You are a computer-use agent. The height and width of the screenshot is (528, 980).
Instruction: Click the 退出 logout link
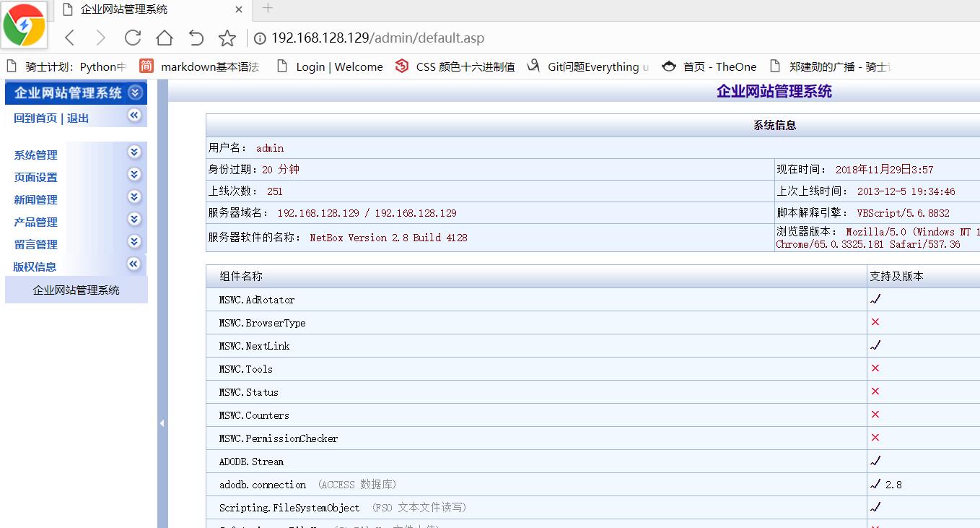(78, 118)
